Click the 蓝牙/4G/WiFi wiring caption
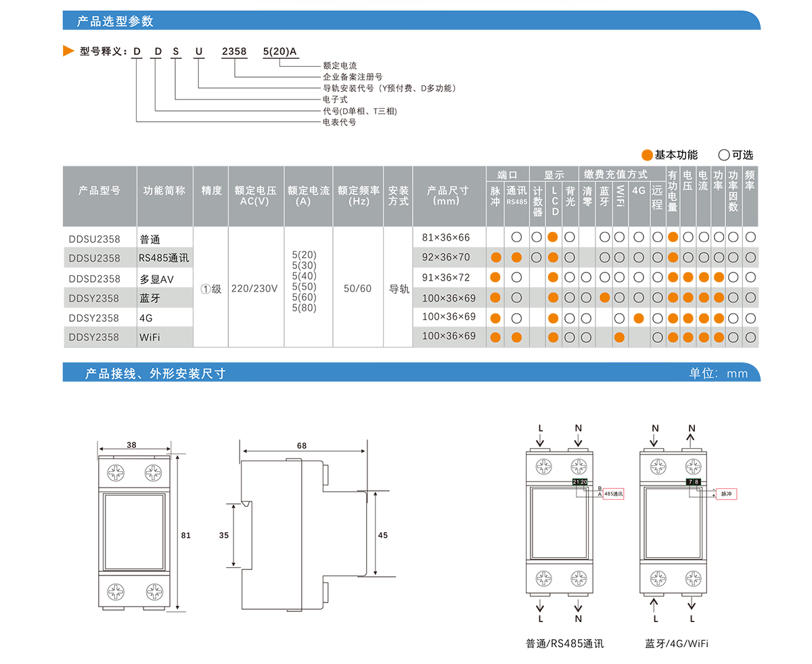This screenshot has height=664, width=812. 677,643
